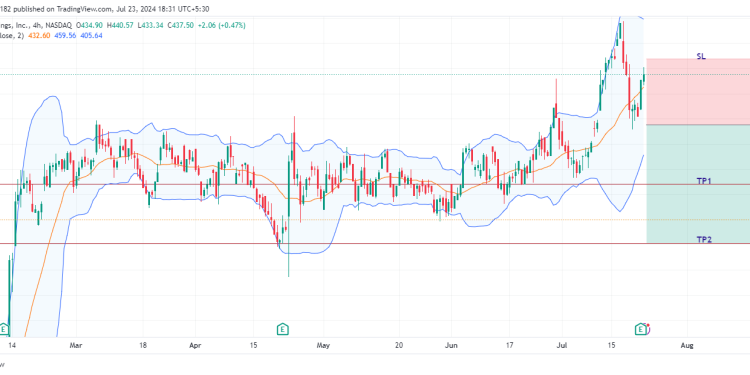Image resolution: width=750 pixels, height=375 pixels.
Task: Open the earnings E marker before May
Action: point(283,329)
